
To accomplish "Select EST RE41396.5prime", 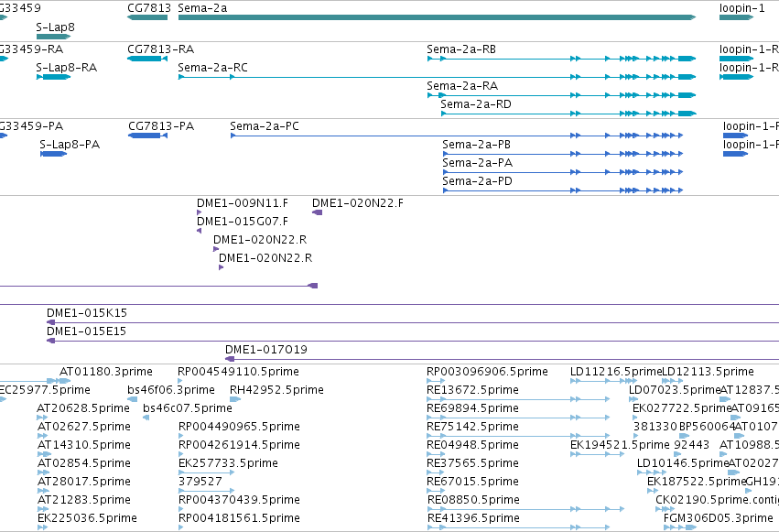I will pos(518,527).
